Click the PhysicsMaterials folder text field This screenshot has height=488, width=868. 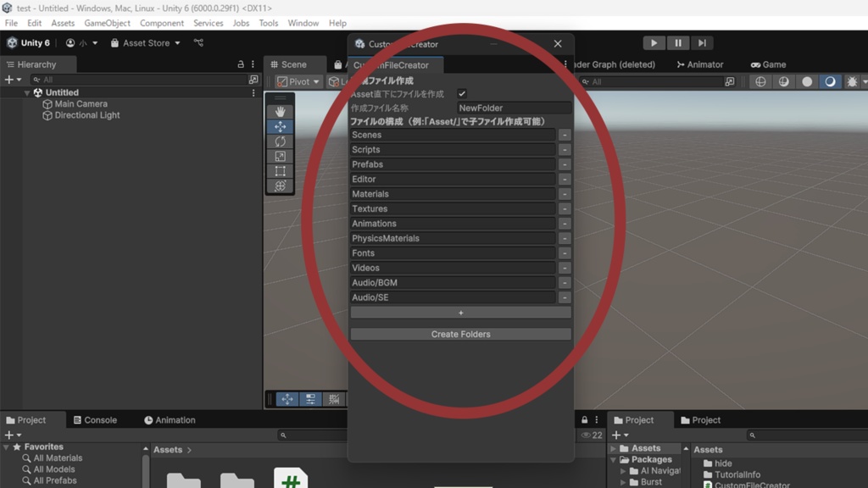(453, 238)
